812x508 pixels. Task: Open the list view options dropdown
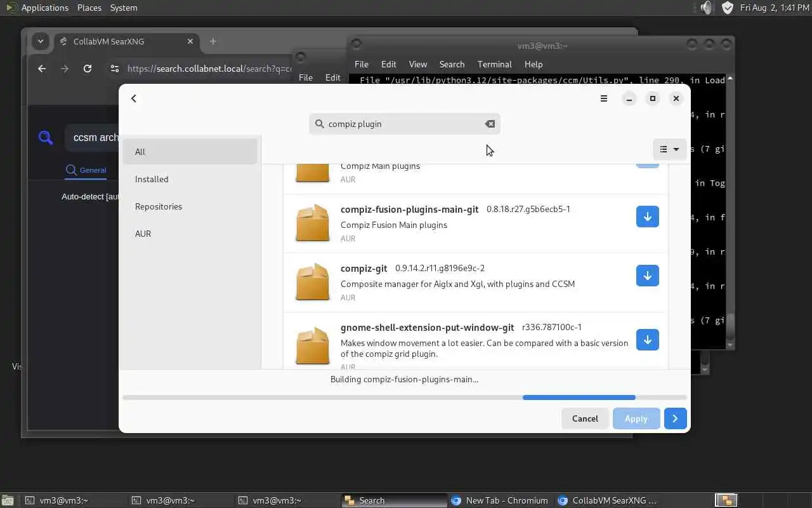[x=669, y=149]
